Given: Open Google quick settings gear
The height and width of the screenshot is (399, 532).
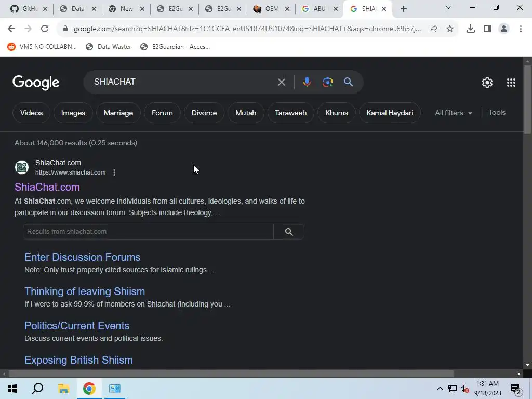Looking at the screenshot, I should click(x=487, y=83).
